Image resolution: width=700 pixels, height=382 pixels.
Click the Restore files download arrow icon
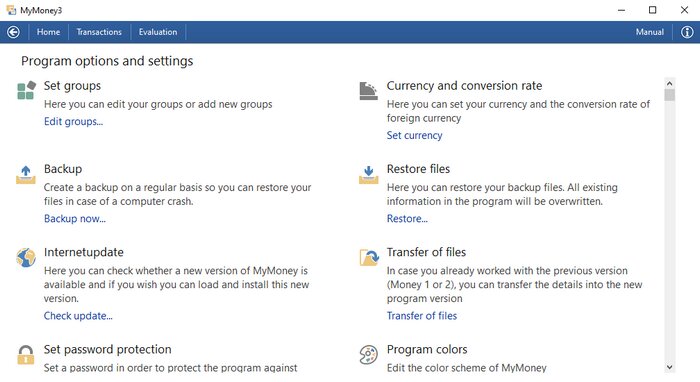369,174
